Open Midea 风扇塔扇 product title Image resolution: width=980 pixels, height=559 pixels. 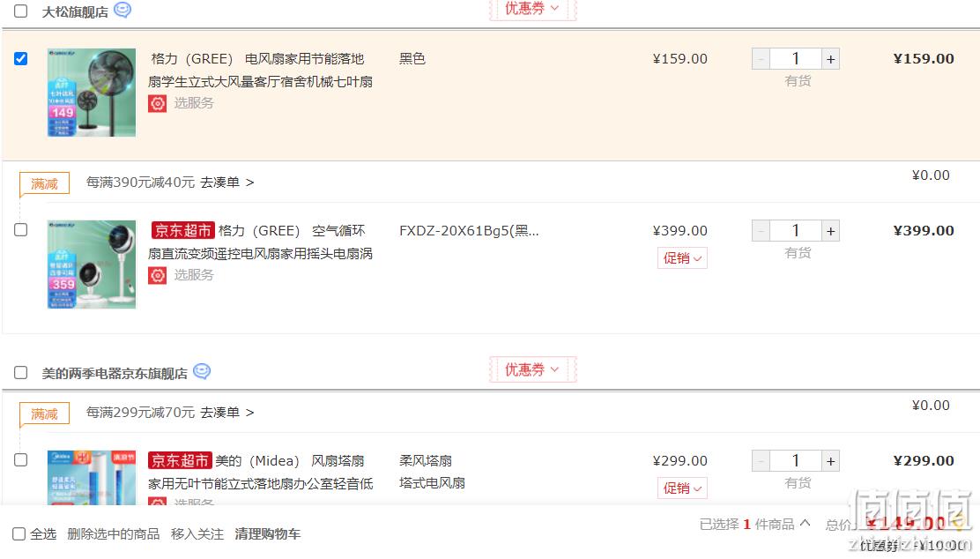coord(260,472)
